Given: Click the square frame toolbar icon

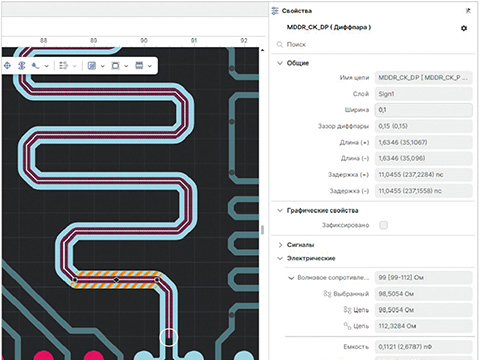Looking at the screenshot, I should point(115,66).
